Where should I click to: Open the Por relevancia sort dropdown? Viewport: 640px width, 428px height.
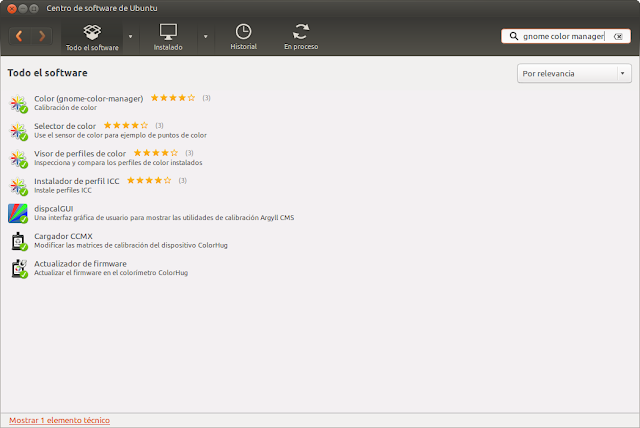point(574,73)
